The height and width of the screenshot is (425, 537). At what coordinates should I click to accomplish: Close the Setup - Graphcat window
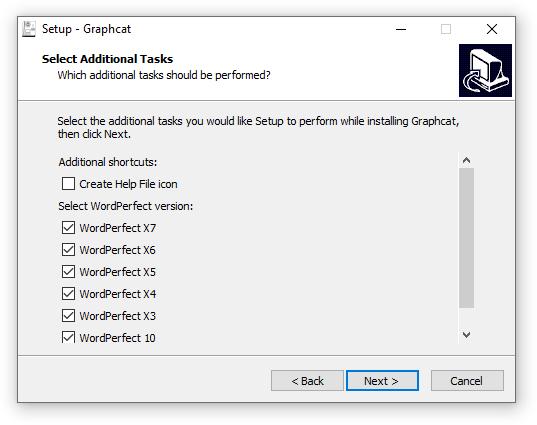tap(492, 29)
